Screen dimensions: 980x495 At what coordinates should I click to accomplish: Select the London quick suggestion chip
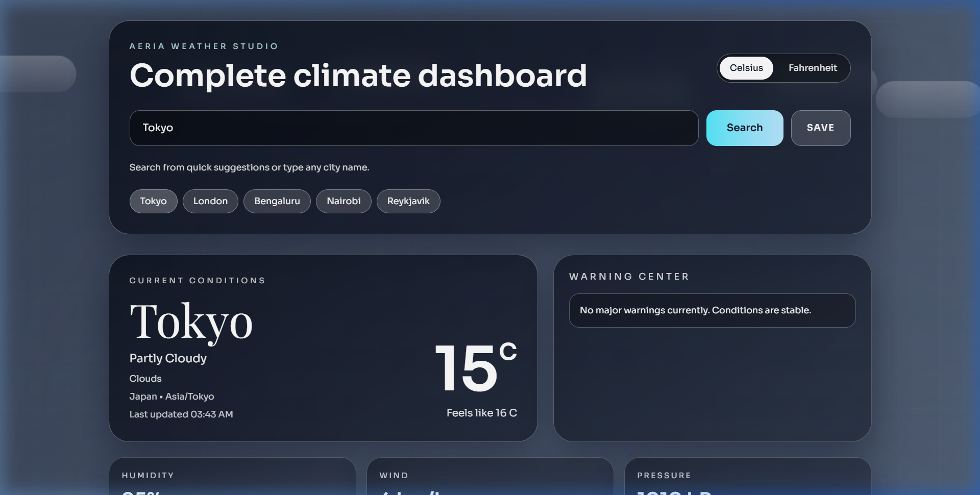[x=210, y=201]
